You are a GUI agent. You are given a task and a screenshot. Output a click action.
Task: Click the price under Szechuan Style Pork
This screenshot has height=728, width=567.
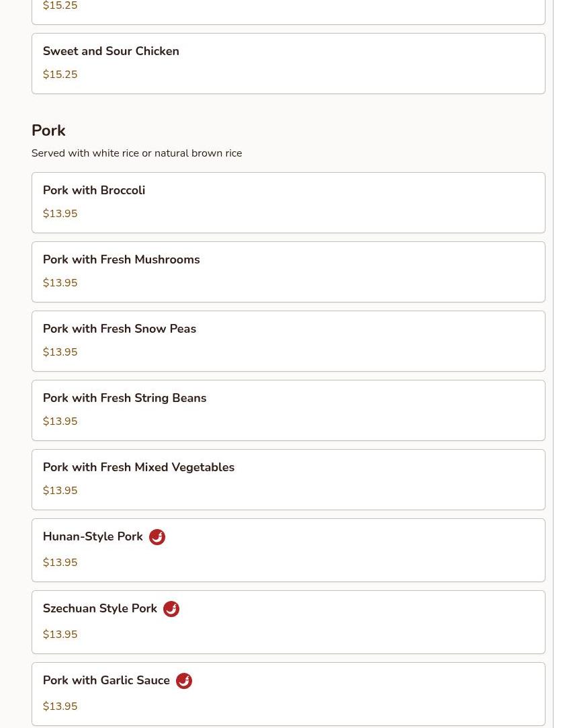pos(60,635)
